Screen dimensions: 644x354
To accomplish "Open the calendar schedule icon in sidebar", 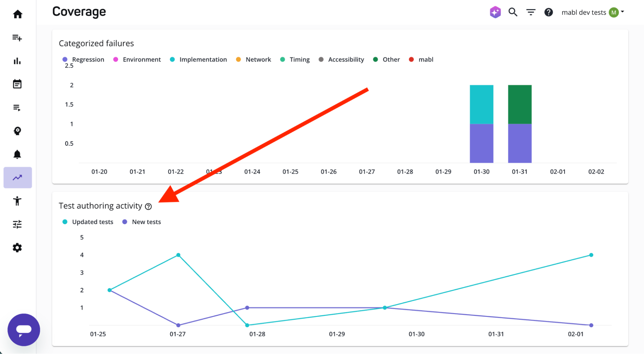I will click(18, 84).
